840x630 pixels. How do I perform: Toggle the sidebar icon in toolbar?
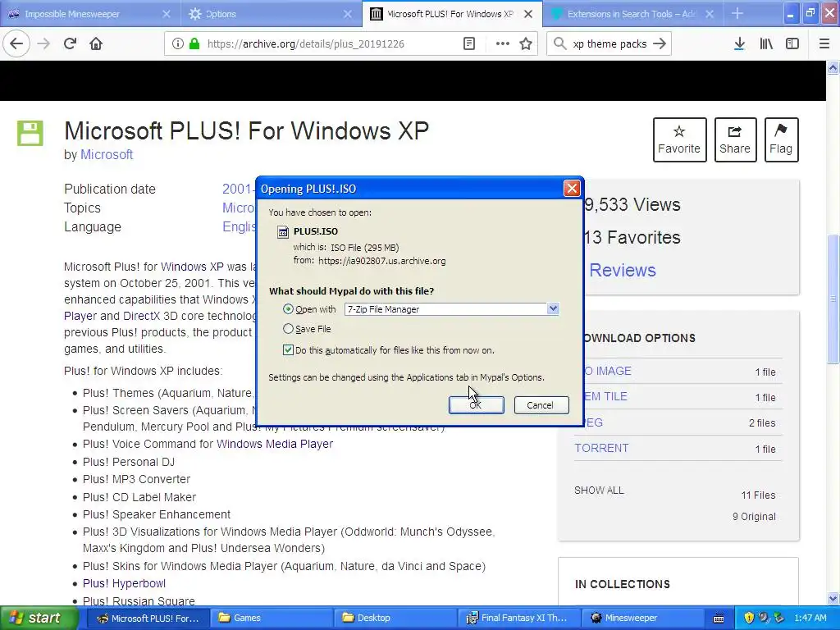point(792,44)
